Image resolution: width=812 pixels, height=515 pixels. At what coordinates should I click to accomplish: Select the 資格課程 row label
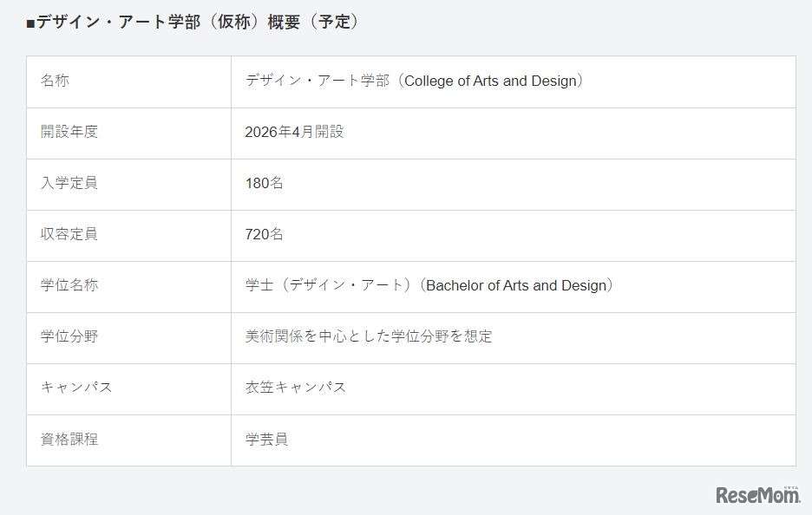(x=69, y=440)
